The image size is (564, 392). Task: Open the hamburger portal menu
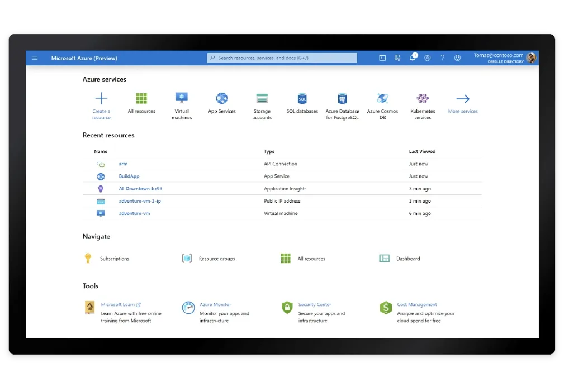click(x=35, y=58)
